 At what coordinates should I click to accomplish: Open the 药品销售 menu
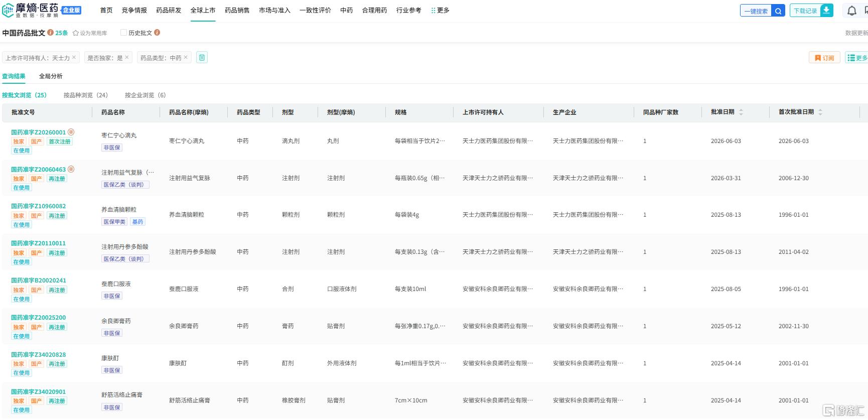point(237,11)
